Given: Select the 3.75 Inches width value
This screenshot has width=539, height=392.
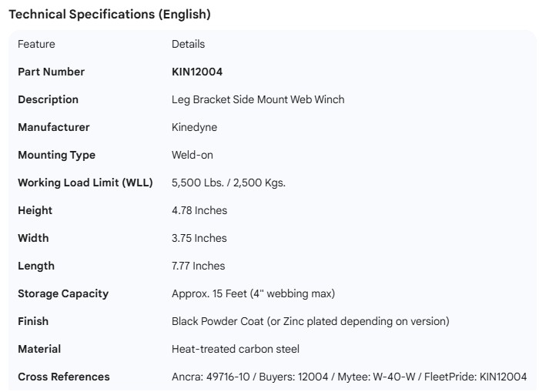Looking at the screenshot, I should click(x=199, y=238).
